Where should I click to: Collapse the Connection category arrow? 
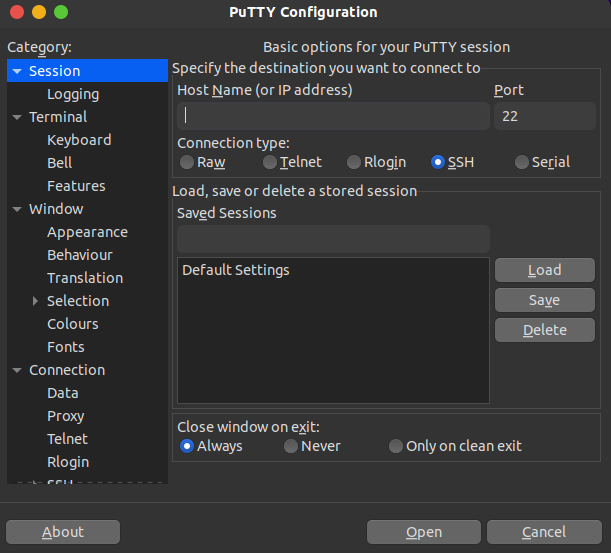click(17, 370)
